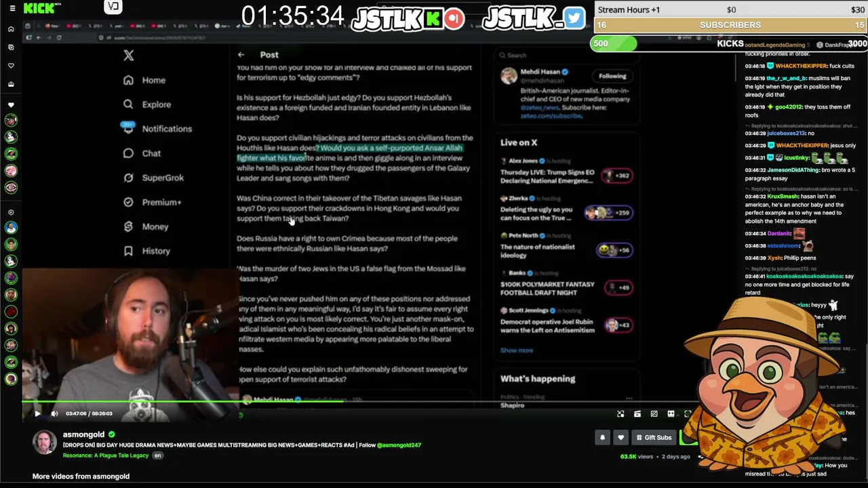Click the Notifications menu item

coord(167,129)
